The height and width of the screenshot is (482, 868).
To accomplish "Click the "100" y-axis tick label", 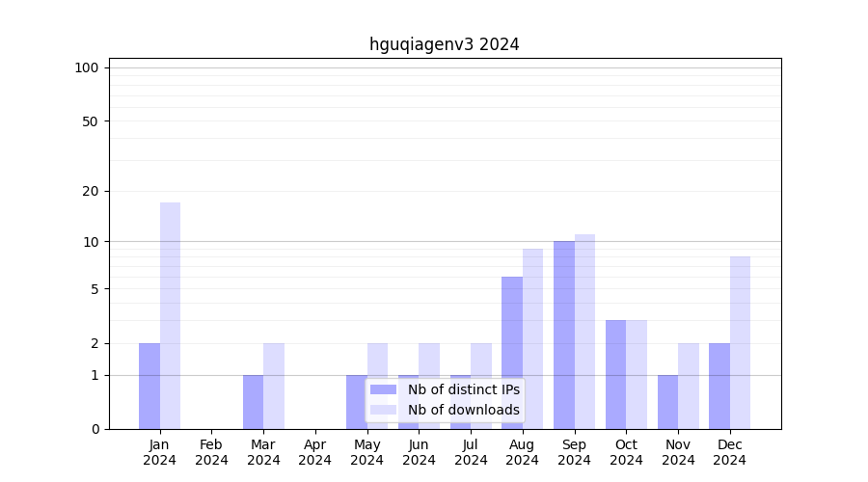I will click(x=87, y=67).
